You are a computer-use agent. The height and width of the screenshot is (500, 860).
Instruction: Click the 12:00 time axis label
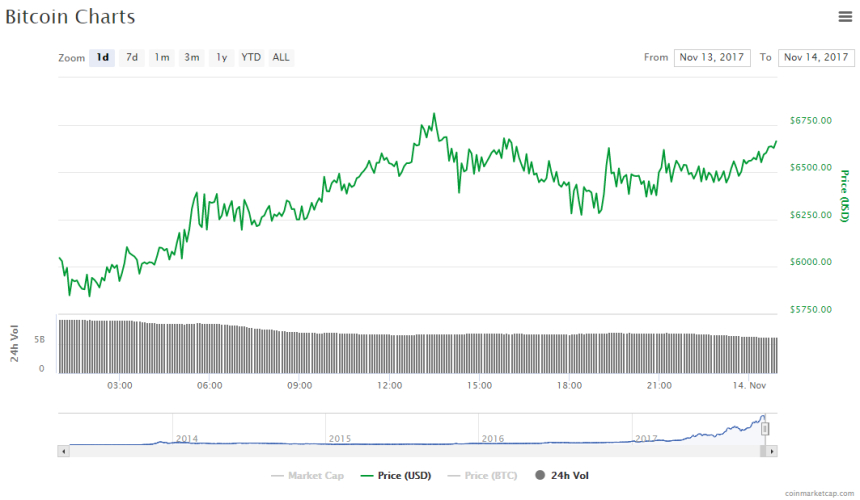389,385
